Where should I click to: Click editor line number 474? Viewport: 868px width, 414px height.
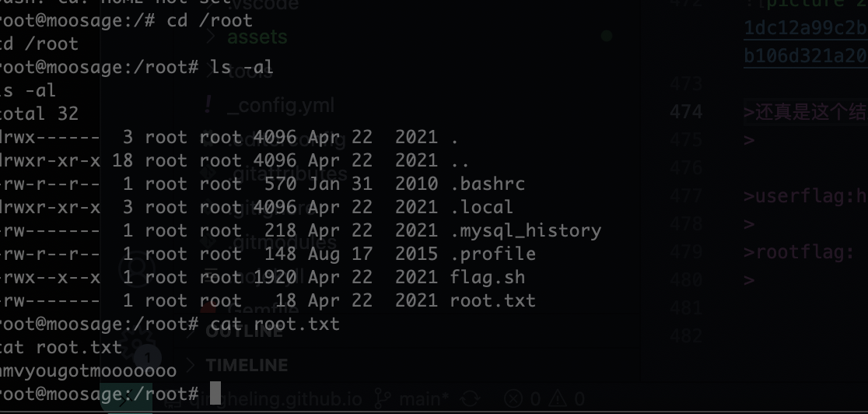pyautogui.click(x=686, y=111)
